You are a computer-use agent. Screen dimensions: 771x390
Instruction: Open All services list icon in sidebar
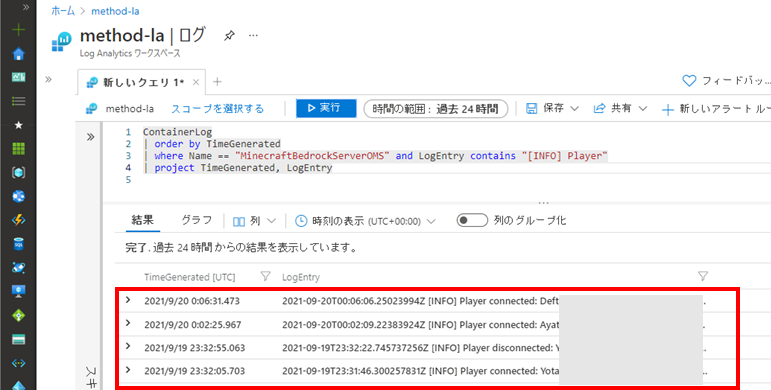click(x=18, y=101)
